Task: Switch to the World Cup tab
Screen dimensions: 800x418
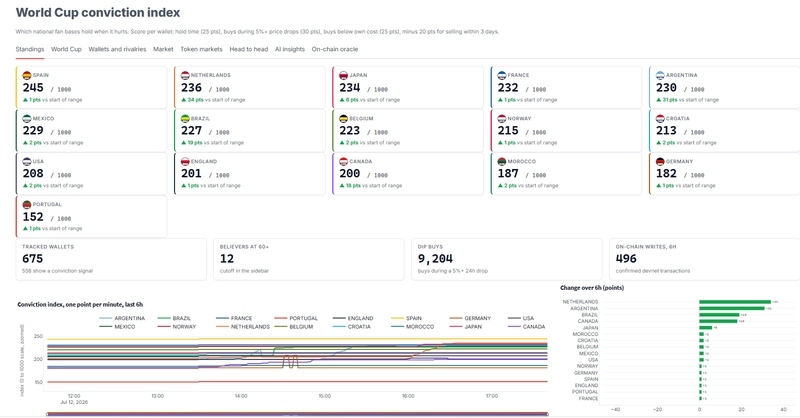Action: pos(66,50)
